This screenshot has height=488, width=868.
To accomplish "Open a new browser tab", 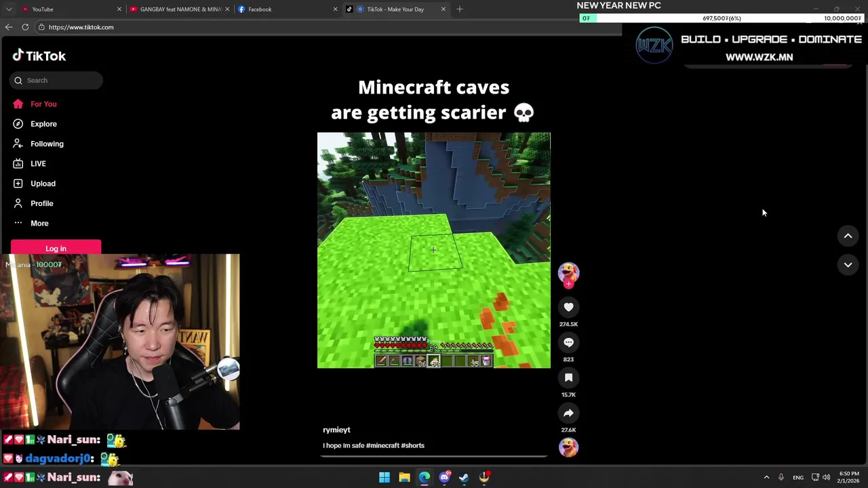I will pos(460,9).
